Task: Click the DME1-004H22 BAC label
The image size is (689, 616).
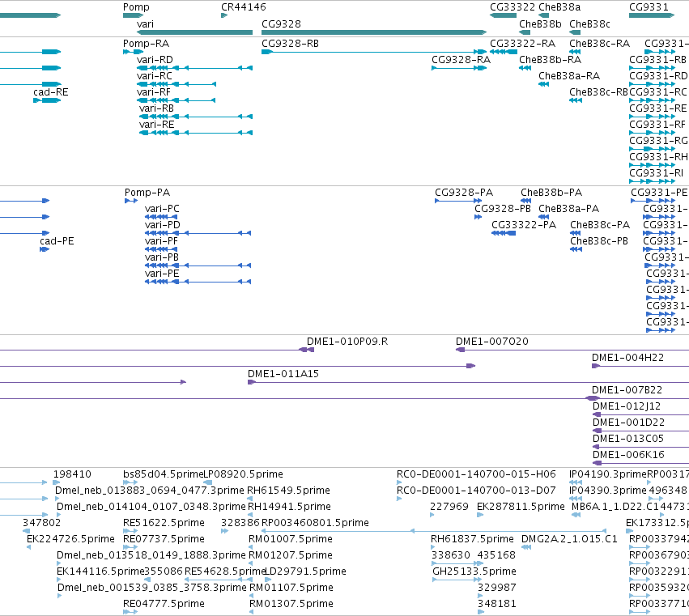Action: tap(628, 358)
